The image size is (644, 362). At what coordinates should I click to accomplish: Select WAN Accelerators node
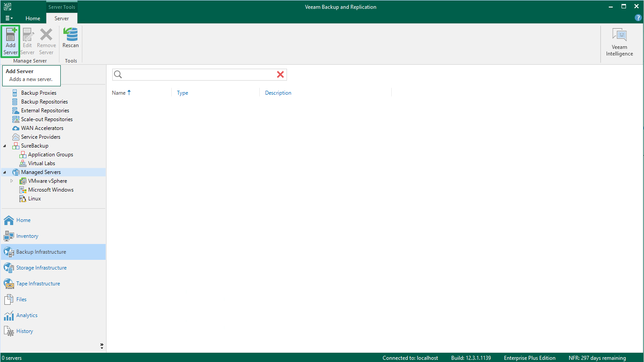(42, 128)
